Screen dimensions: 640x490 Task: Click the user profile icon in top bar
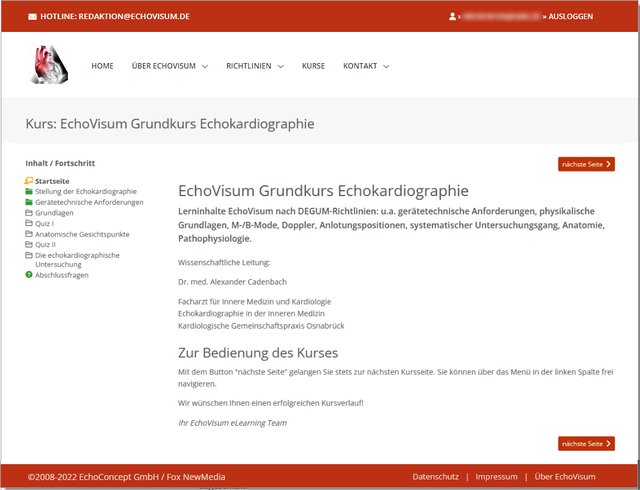click(x=452, y=16)
